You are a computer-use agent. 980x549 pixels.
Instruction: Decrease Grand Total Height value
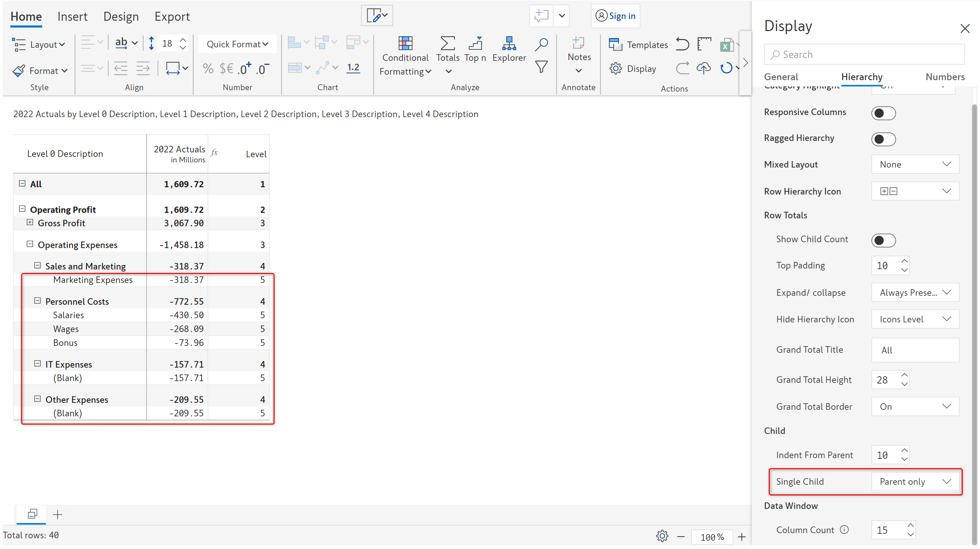tap(904, 384)
